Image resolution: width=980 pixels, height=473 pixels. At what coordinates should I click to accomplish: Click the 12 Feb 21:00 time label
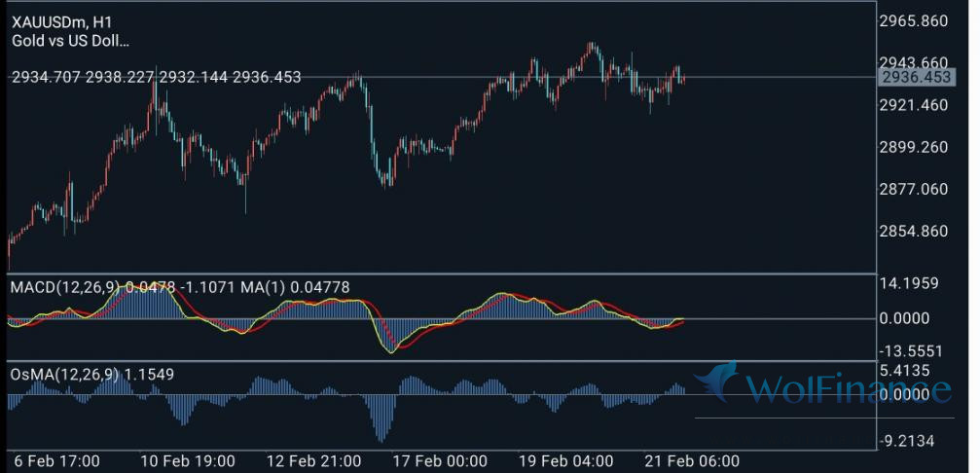coord(313,462)
